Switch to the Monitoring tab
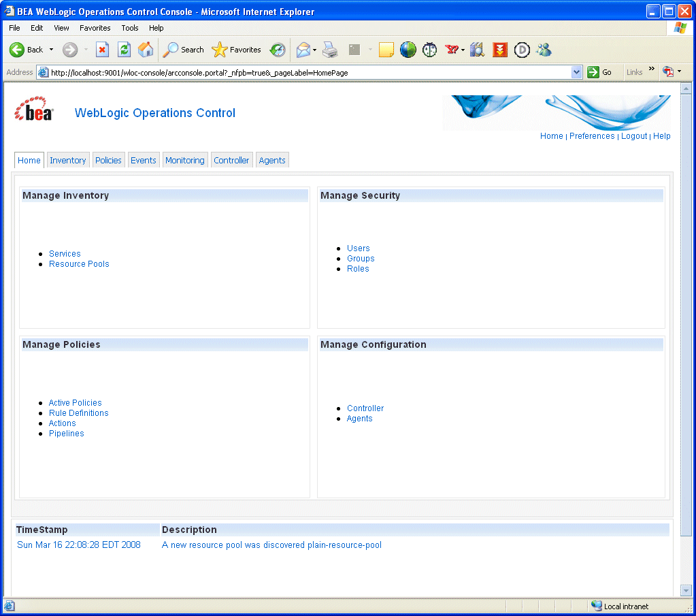 coord(185,161)
